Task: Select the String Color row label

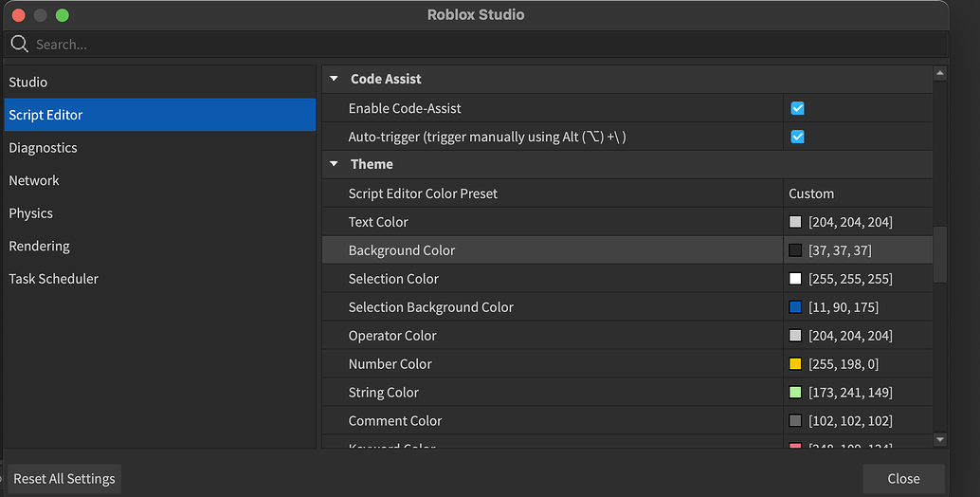Action: [383, 393]
